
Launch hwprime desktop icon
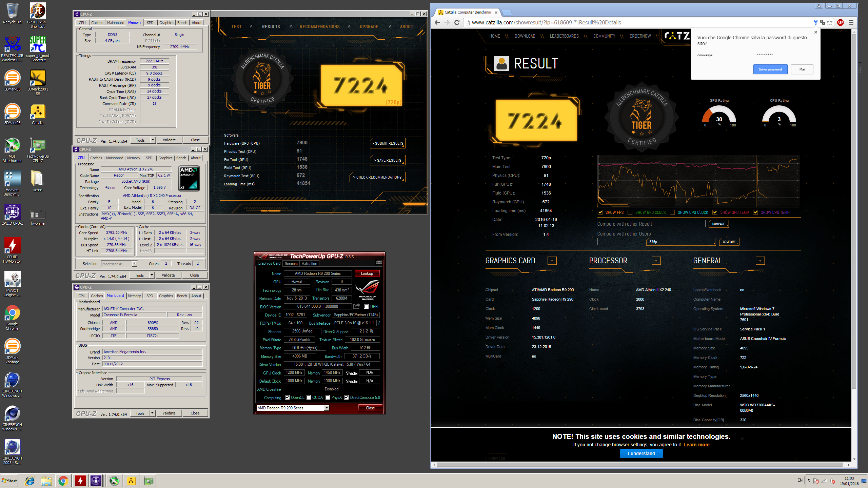(38, 217)
